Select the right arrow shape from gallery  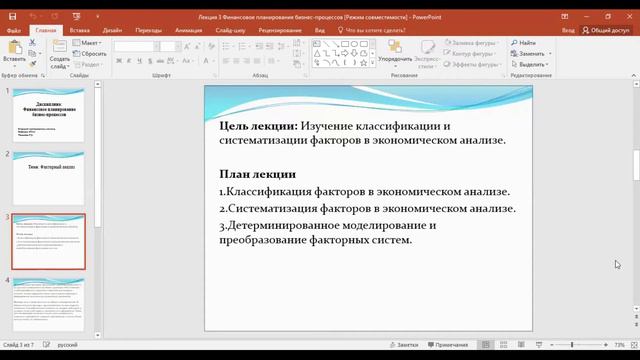[x=345, y=53]
